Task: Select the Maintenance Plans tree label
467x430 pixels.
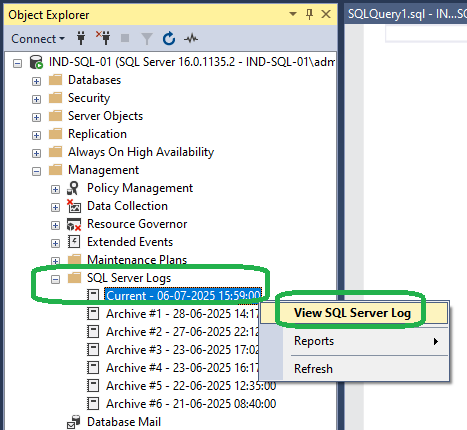Action: point(137,260)
